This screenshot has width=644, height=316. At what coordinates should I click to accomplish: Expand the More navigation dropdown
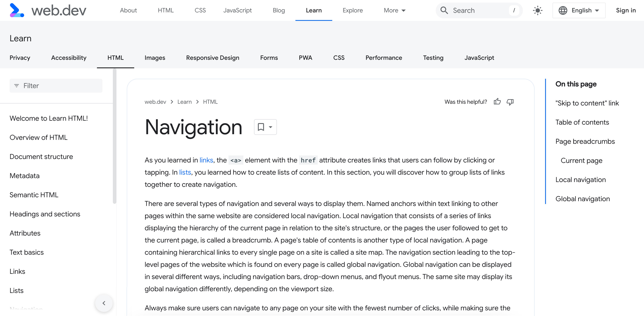pyautogui.click(x=393, y=10)
